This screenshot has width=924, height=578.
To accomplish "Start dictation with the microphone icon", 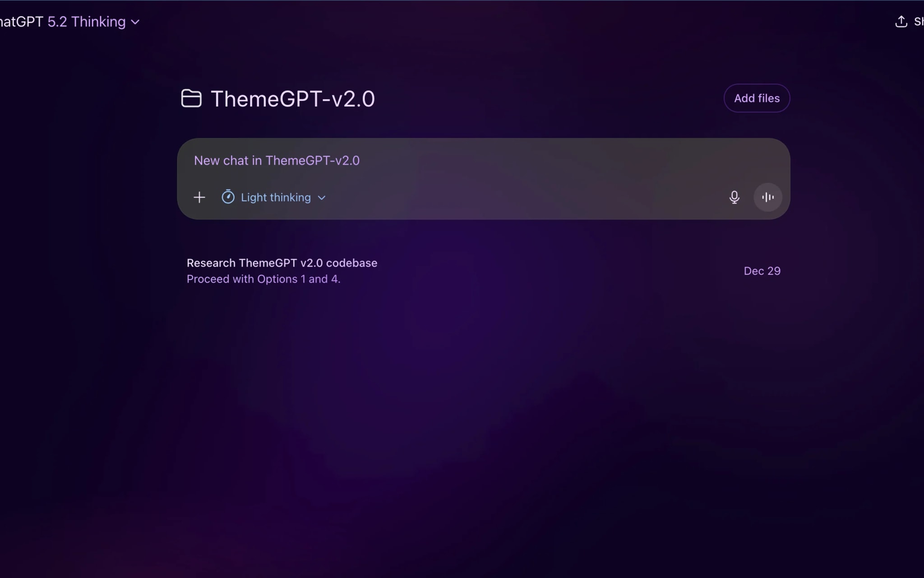I will pyautogui.click(x=734, y=197).
